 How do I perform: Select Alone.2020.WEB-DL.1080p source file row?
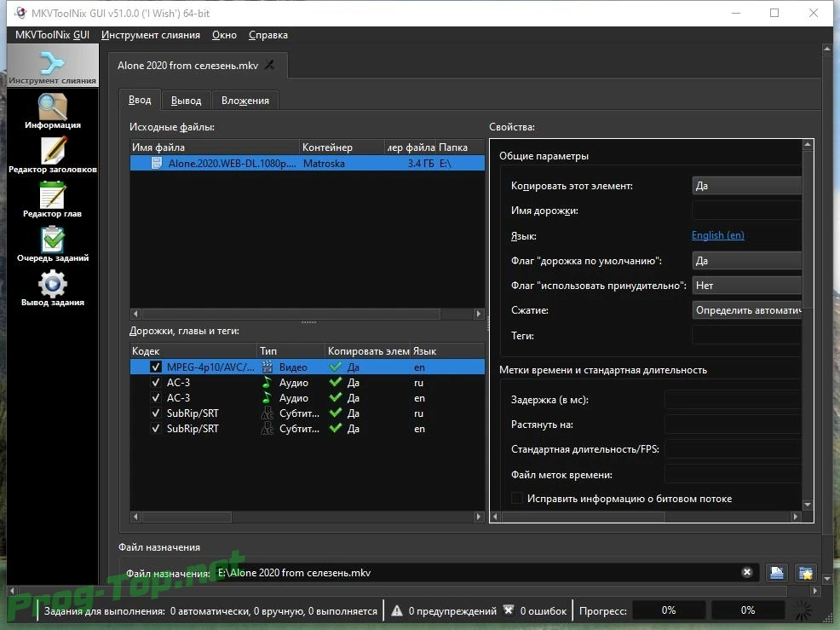[x=307, y=163]
